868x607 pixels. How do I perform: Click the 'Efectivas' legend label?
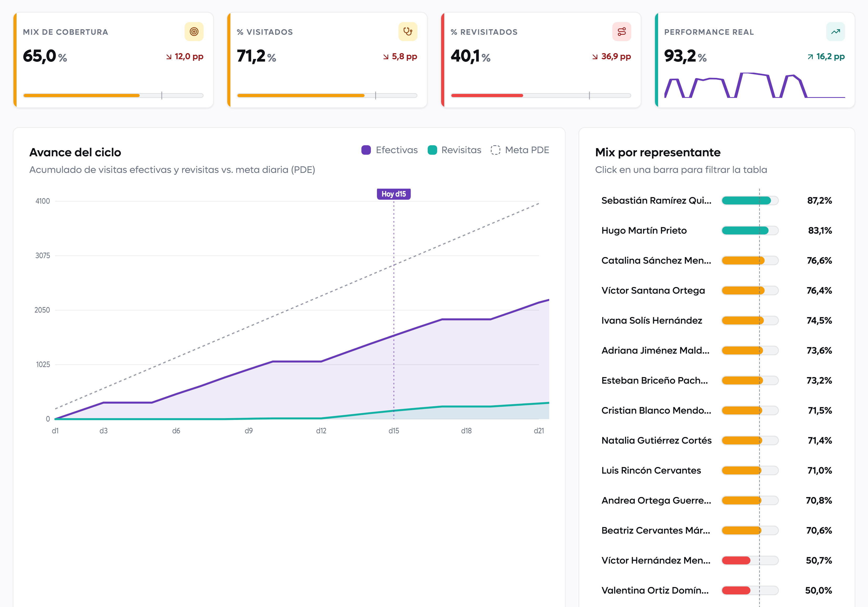397,150
